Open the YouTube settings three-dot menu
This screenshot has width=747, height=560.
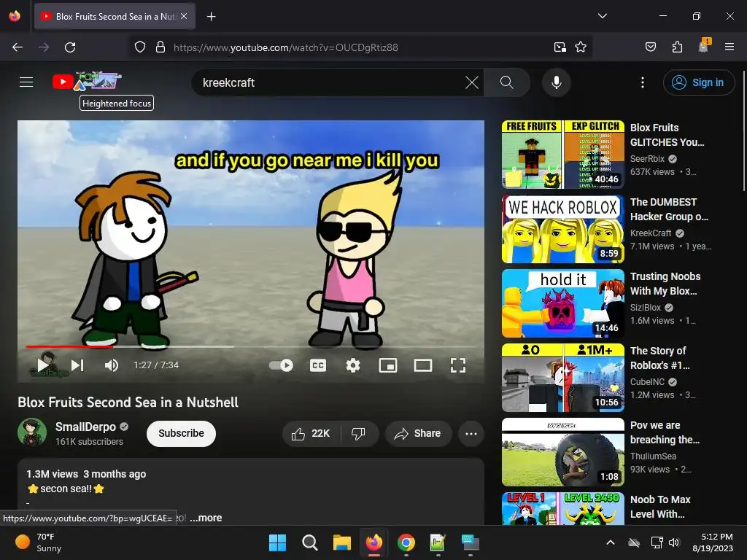point(642,82)
